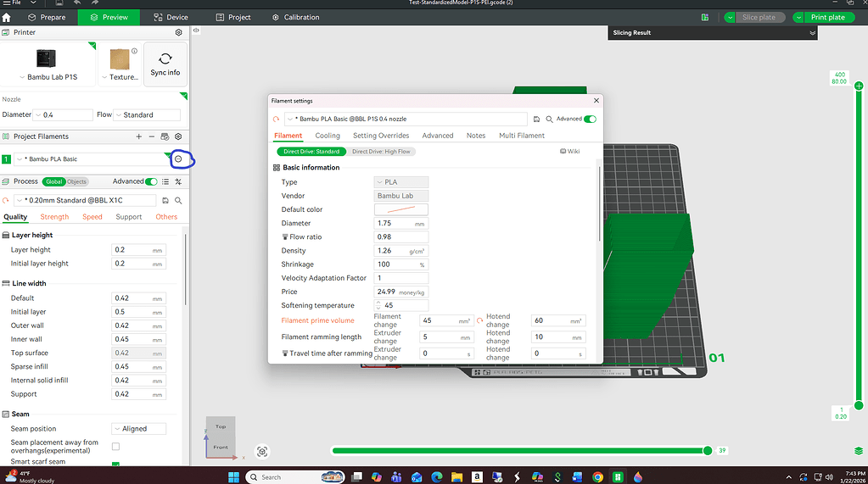Open Setting Overrides tab

pos(381,136)
